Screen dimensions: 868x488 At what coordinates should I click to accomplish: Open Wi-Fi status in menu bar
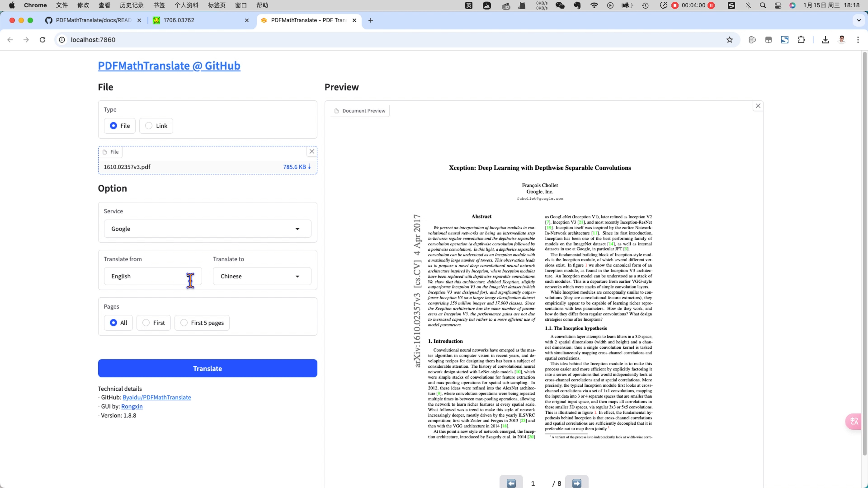tap(594, 5)
